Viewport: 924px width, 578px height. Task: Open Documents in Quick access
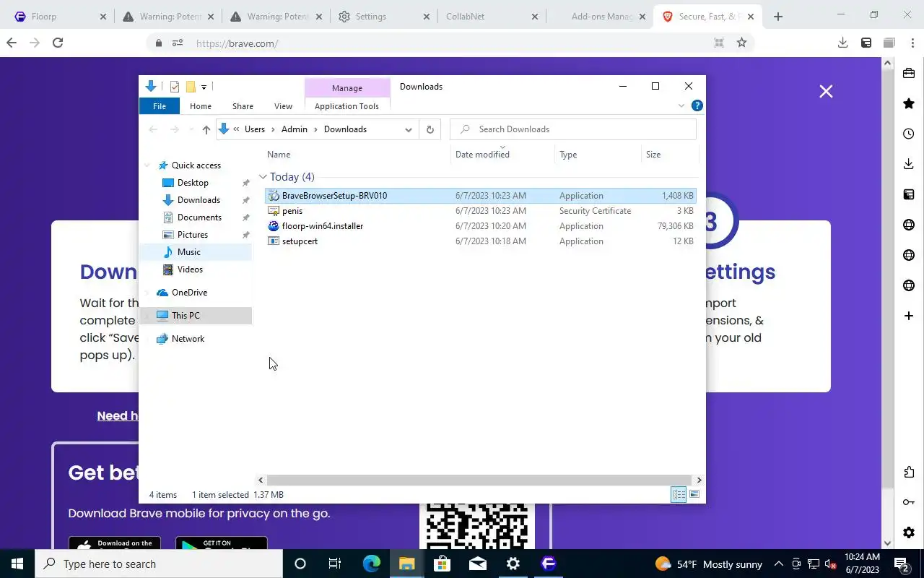pyautogui.click(x=199, y=217)
